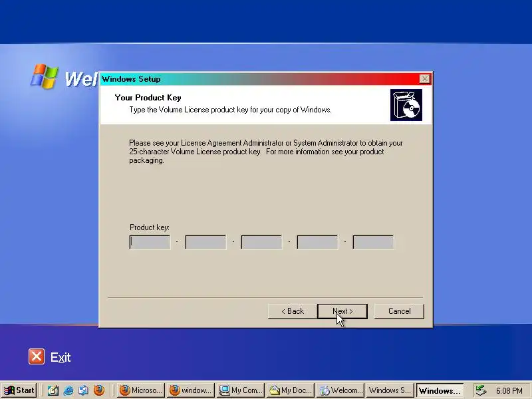
Task: Click the system tray network icon
Action: click(x=480, y=390)
